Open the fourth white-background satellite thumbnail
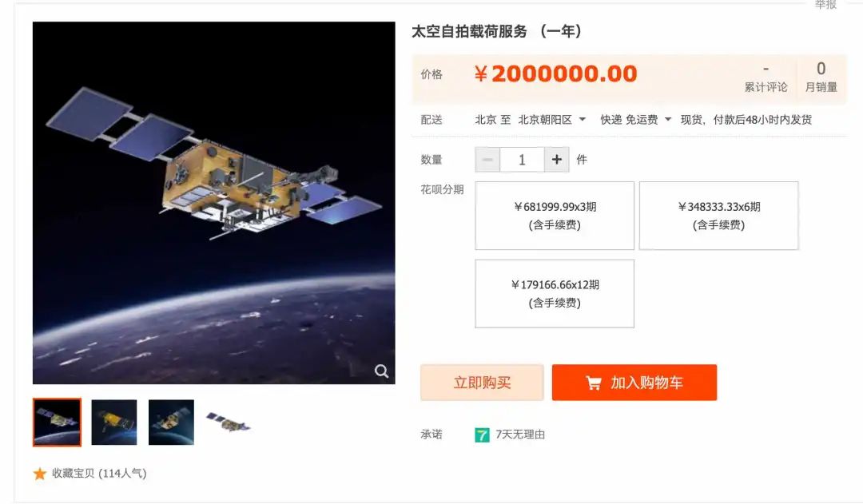863x504 pixels. coord(229,422)
